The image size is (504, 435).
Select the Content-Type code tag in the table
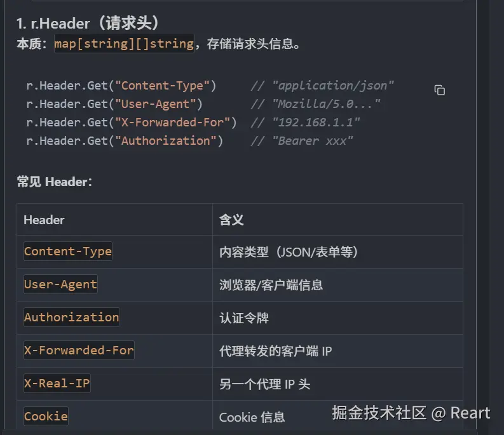[x=68, y=251]
